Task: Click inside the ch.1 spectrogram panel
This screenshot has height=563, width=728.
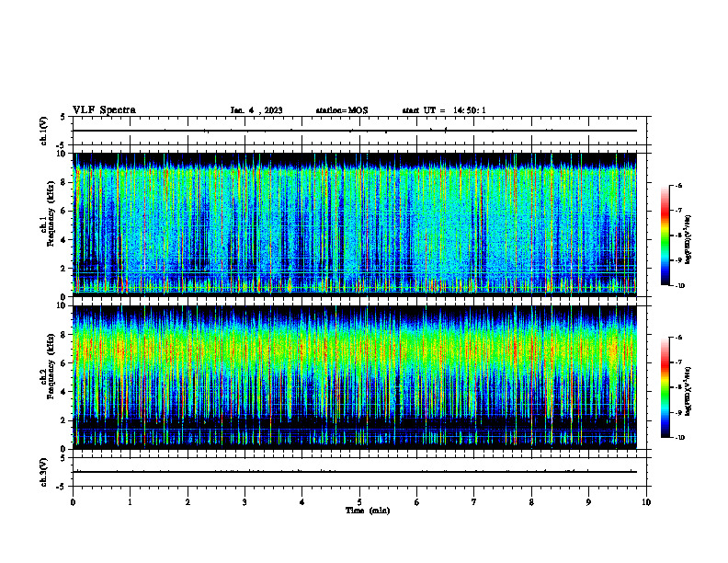Action: pos(355,224)
